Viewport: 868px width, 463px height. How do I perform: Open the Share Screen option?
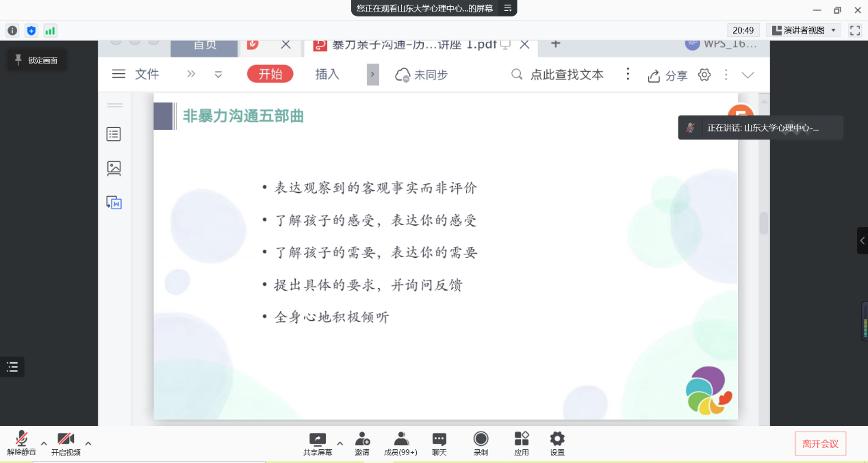tap(318, 443)
